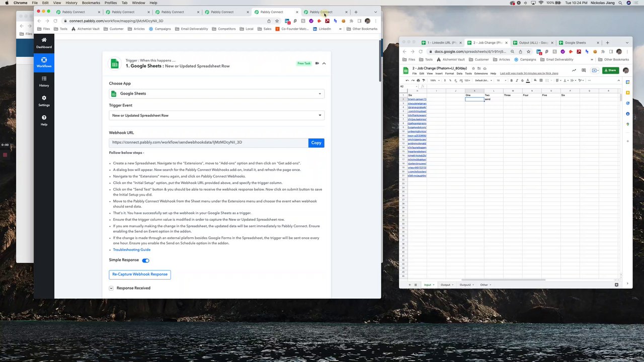The width and height of the screenshot is (644, 362).
Task: Open the Trigger Event dropdown
Action: (216, 116)
